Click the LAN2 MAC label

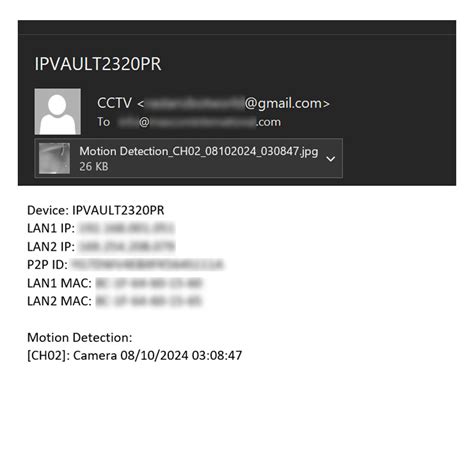[59, 301]
